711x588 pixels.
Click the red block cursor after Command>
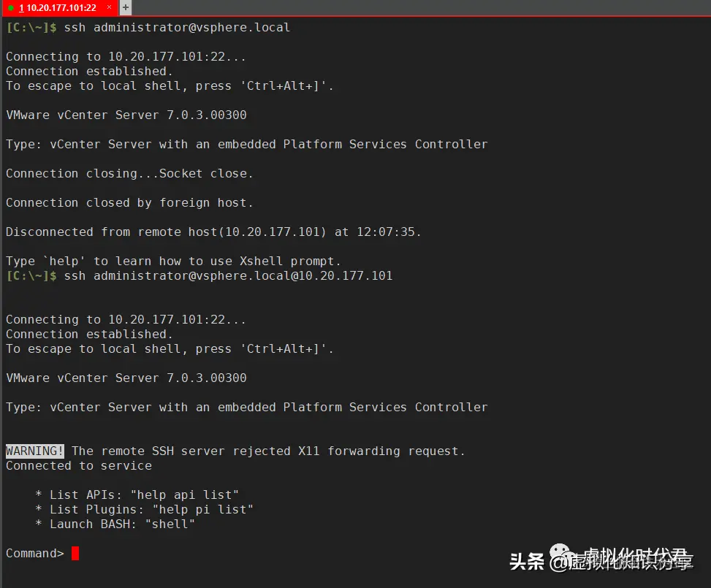pos(75,554)
